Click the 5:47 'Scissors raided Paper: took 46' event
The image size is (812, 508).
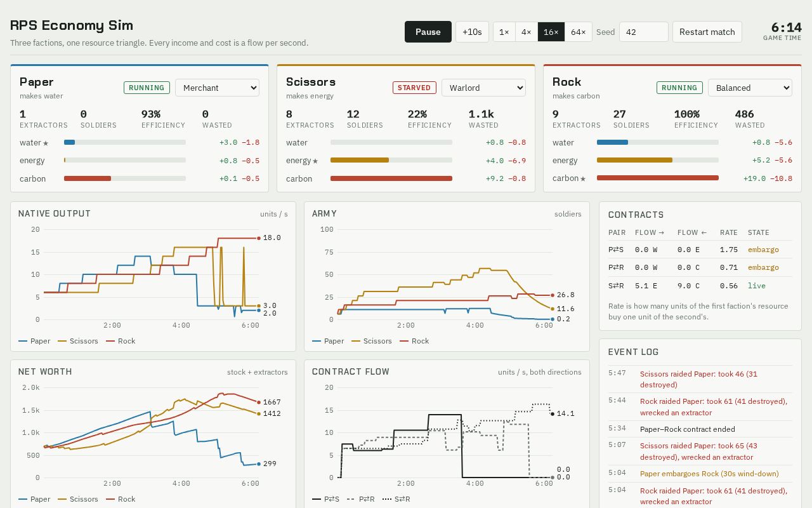(x=700, y=379)
